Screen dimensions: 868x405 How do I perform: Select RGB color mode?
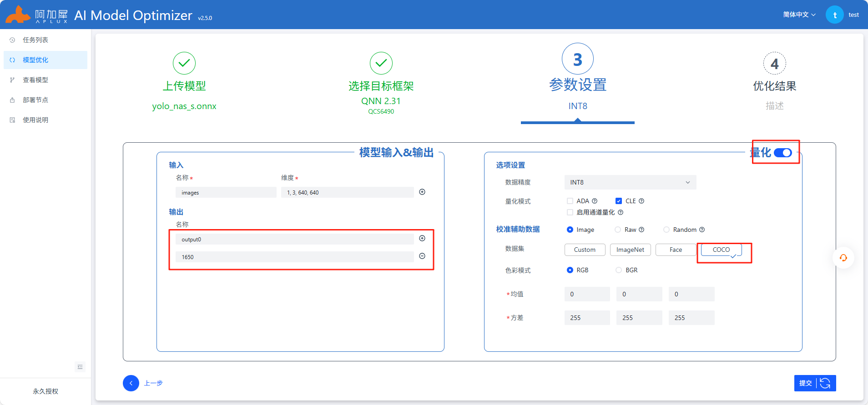coord(570,270)
